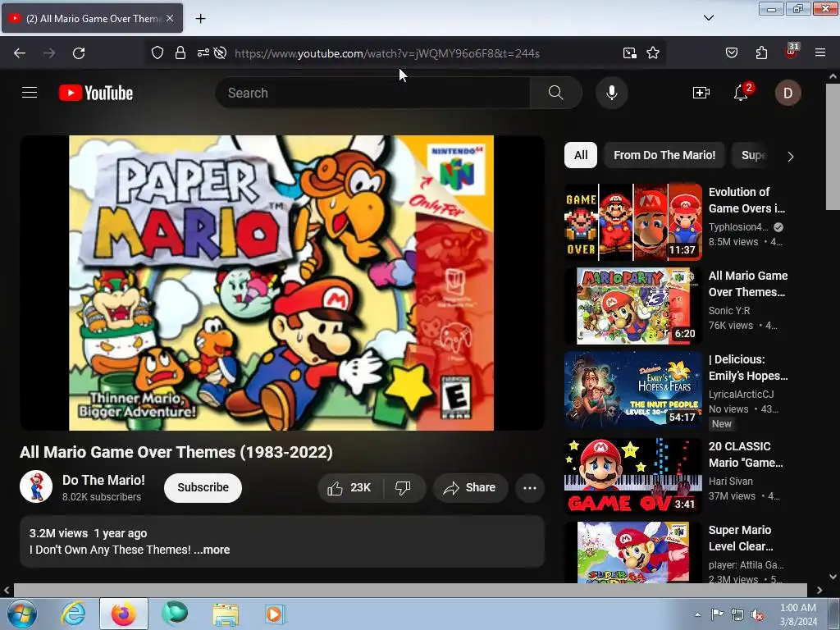840x630 pixels.
Task: Dislike the video with thumbs down
Action: pyautogui.click(x=404, y=487)
